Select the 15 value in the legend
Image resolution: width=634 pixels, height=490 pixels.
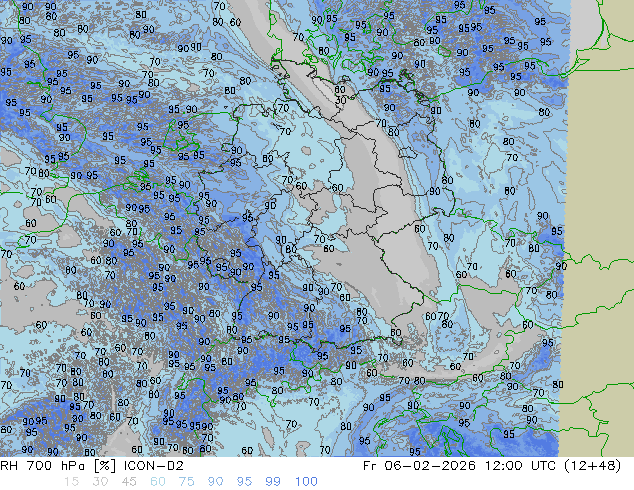click(71, 482)
